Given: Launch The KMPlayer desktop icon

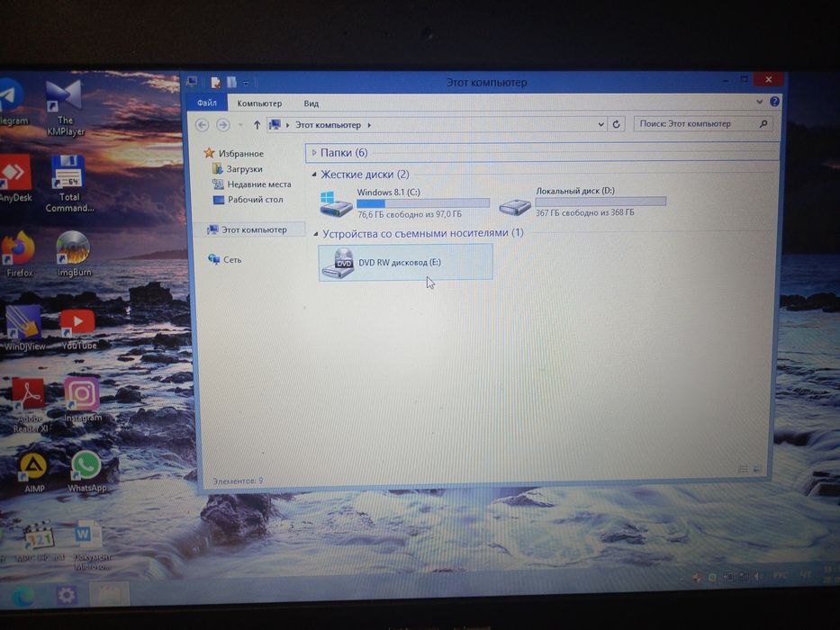Looking at the screenshot, I should pos(65,108).
